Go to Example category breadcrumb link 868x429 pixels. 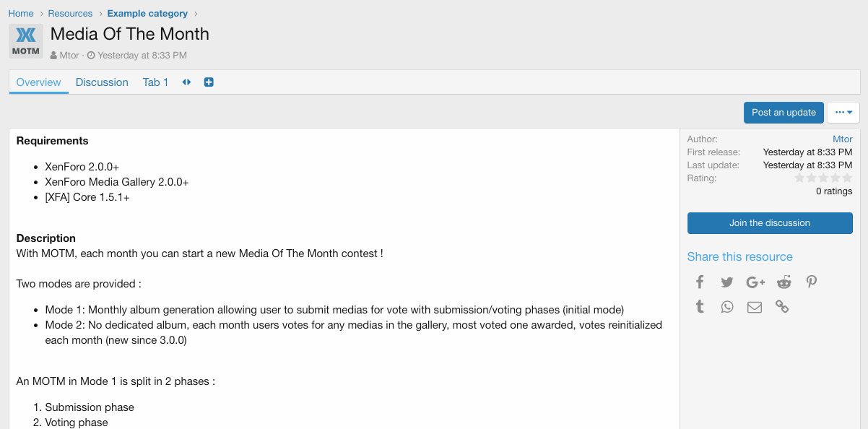[147, 14]
